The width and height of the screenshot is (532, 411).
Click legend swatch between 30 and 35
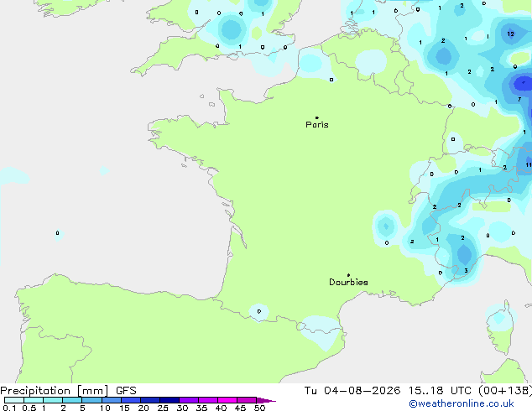click(x=189, y=400)
